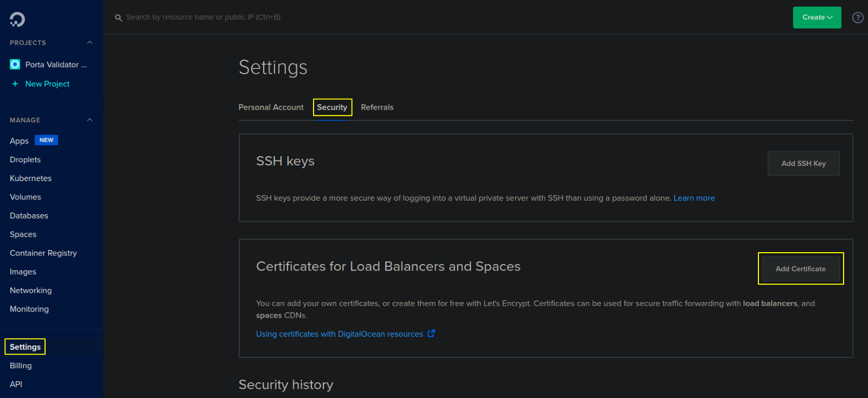The image size is (868, 398).
Task: Click the Settings page title
Action: tap(273, 67)
